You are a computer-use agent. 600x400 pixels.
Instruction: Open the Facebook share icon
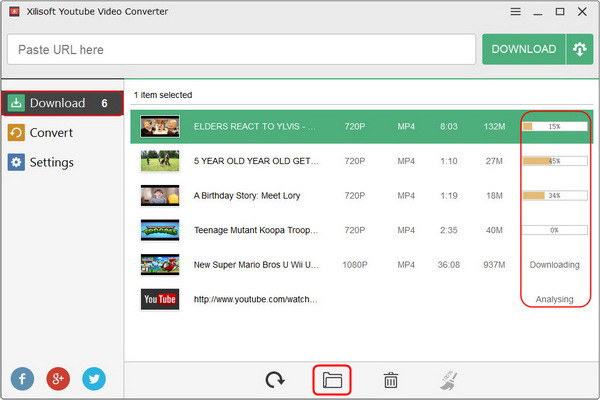point(22,379)
